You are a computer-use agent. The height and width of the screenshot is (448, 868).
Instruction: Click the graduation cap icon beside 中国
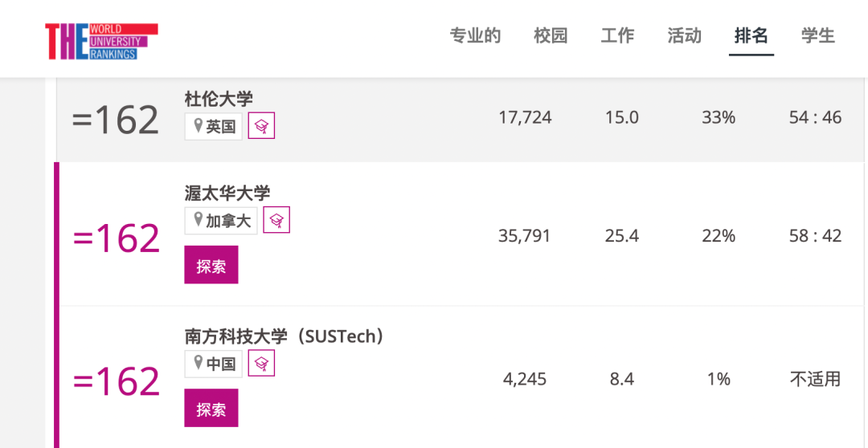(x=261, y=364)
